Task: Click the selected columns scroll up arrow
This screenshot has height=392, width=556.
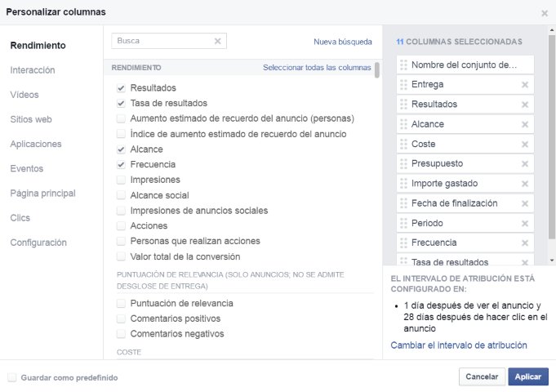Action: [x=552, y=31]
